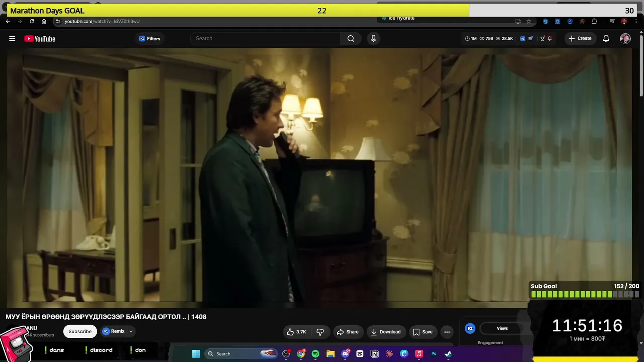Viewport: 644px width, 362px height.
Task: Open the Chrome profile avatar
Action: point(624,21)
